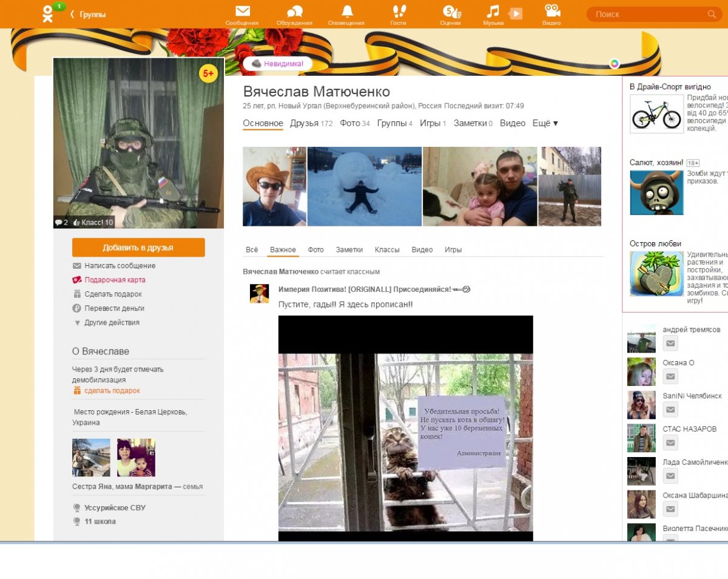Go back to Группы via chevron link
This screenshot has width=728, height=579.
coord(88,14)
